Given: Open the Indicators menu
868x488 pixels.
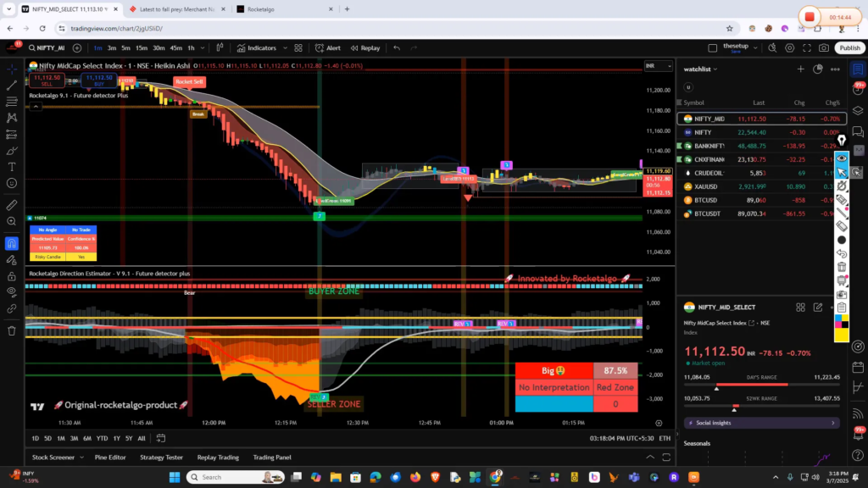Looking at the screenshot, I should pos(257,48).
